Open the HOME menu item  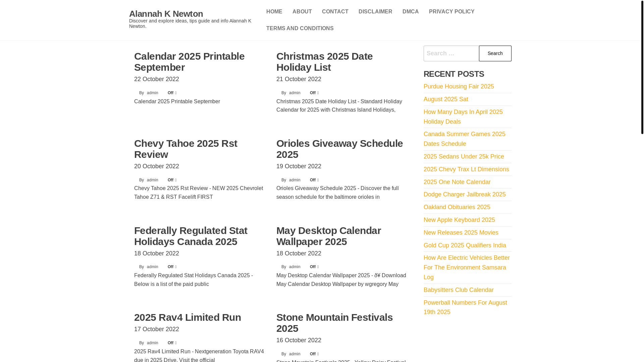click(274, 12)
